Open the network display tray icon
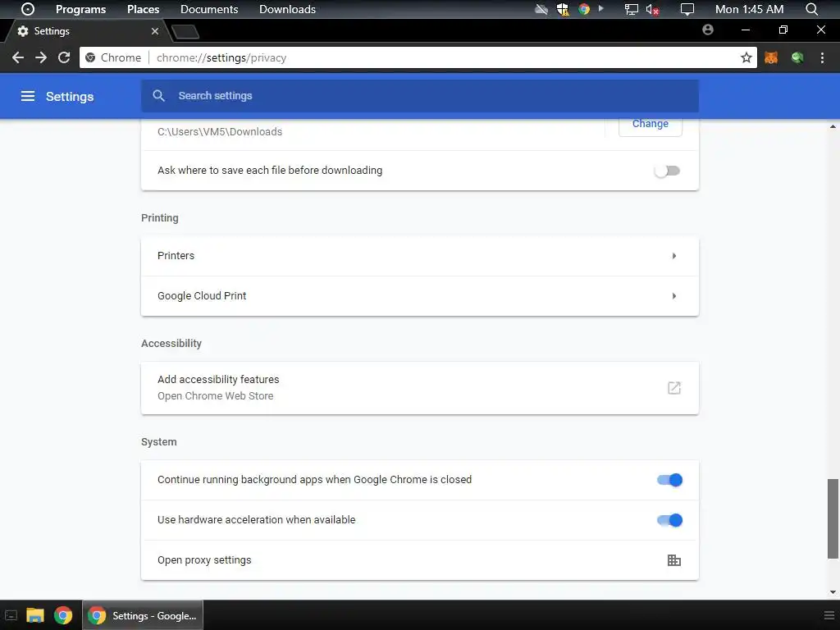 pyautogui.click(x=632, y=9)
